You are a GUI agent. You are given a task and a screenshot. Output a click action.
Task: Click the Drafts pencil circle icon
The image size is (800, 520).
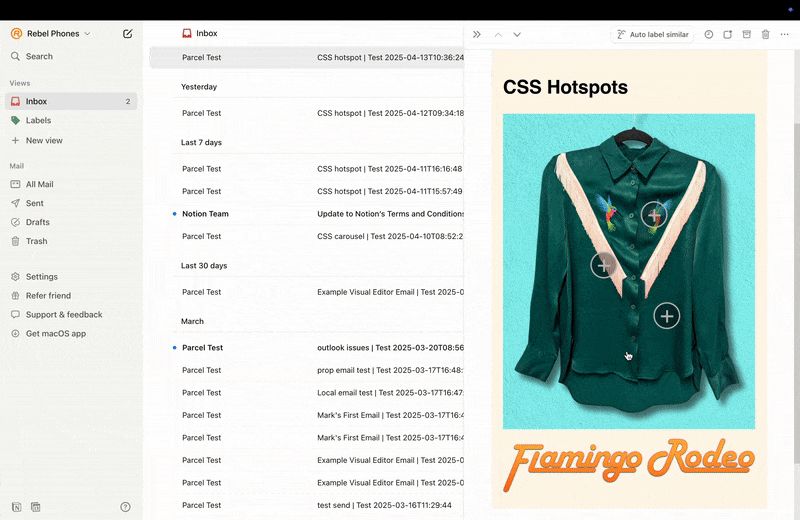[x=15, y=222]
